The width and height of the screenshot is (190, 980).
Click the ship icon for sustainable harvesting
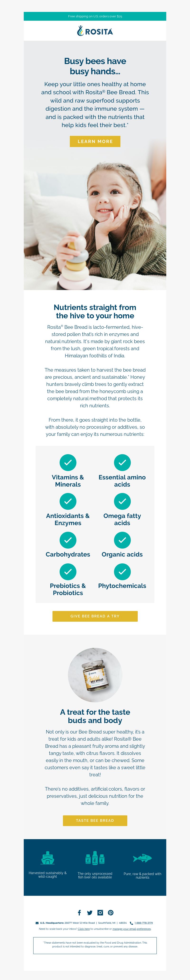point(47,858)
